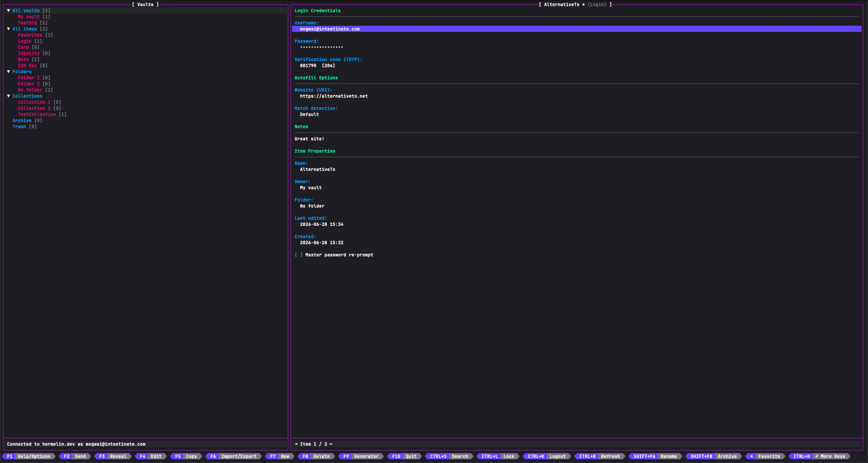868x463 pixels.
Task: Click Item 1 / 2 indicator
Action: (x=314, y=444)
